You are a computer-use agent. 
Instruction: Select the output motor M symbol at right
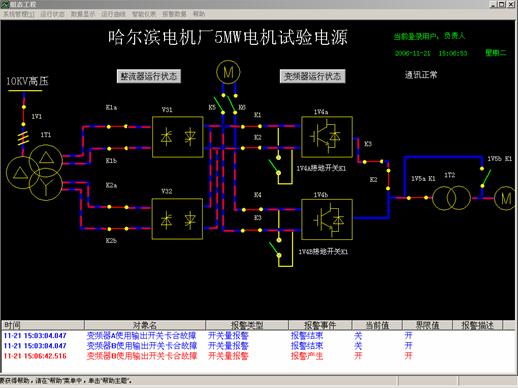click(505, 198)
